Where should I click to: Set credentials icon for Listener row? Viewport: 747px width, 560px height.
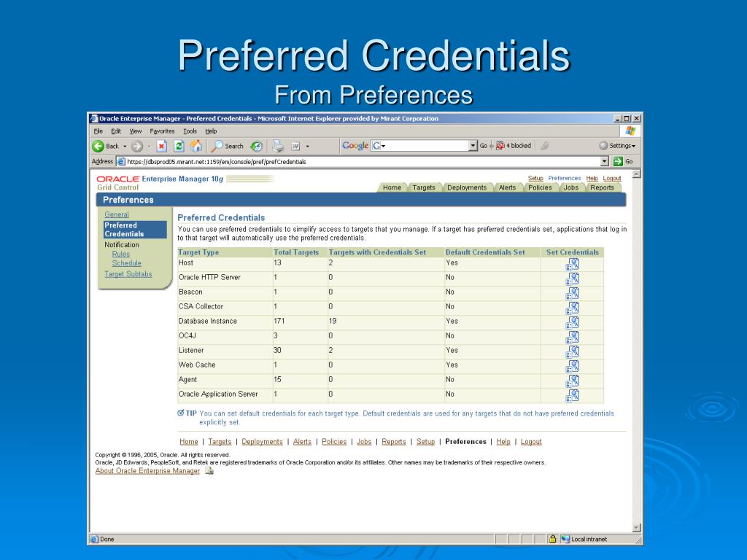click(x=572, y=352)
